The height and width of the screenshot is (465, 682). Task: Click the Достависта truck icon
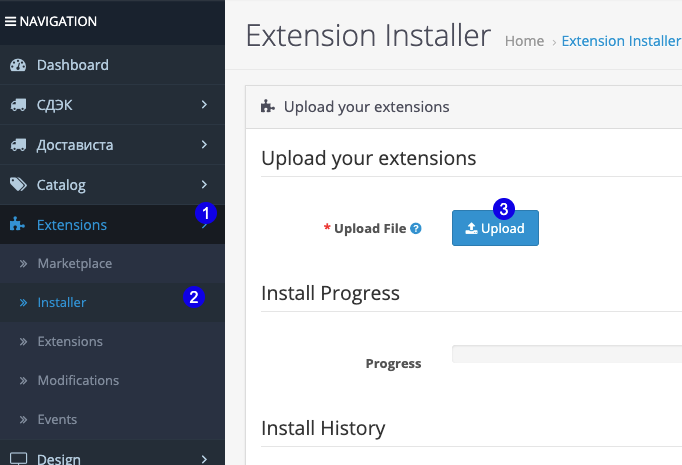(18, 145)
